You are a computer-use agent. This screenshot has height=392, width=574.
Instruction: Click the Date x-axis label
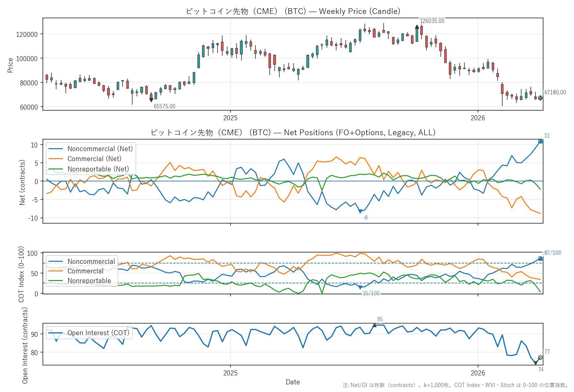293,382
